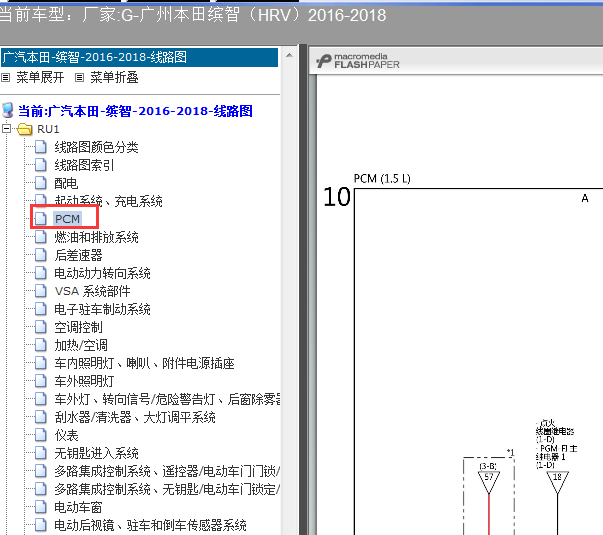The height and width of the screenshot is (535, 603).
Task: Select the 广汽本田-缤智-2016-2018-线路图 header bar
Action: tap(139, 57)
